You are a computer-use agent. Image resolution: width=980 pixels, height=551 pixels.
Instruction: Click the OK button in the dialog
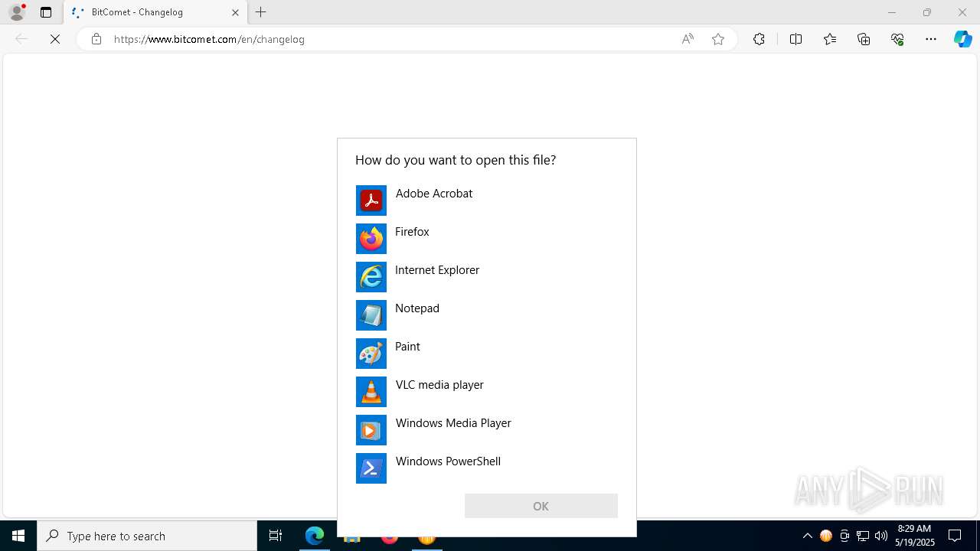tap(541, 506)
